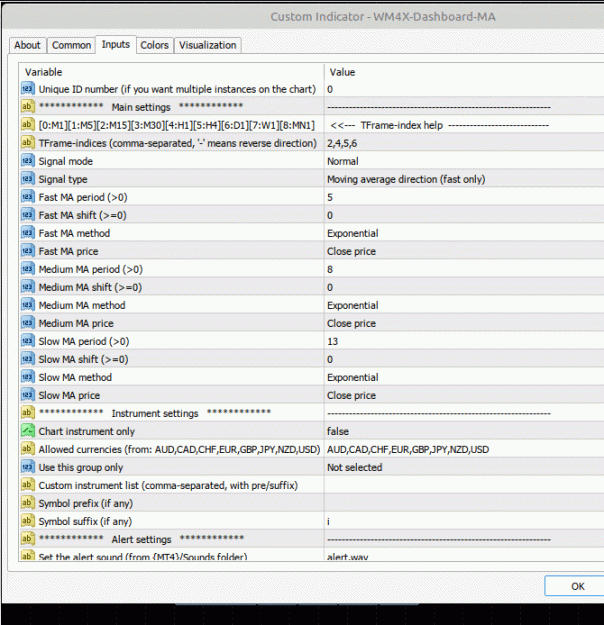Click the icon beside Unique ID number
The height and width of the screenshot is (625, 604).
[28, 88]
